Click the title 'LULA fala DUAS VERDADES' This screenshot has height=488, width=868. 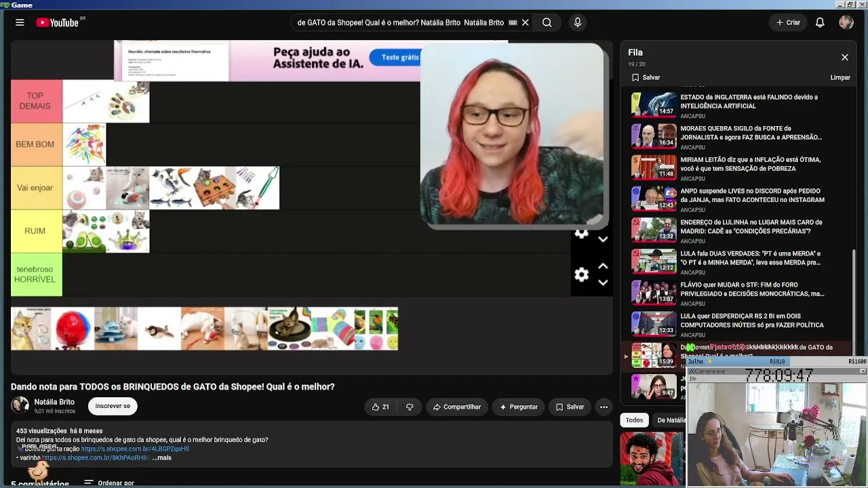click(751, 258)
